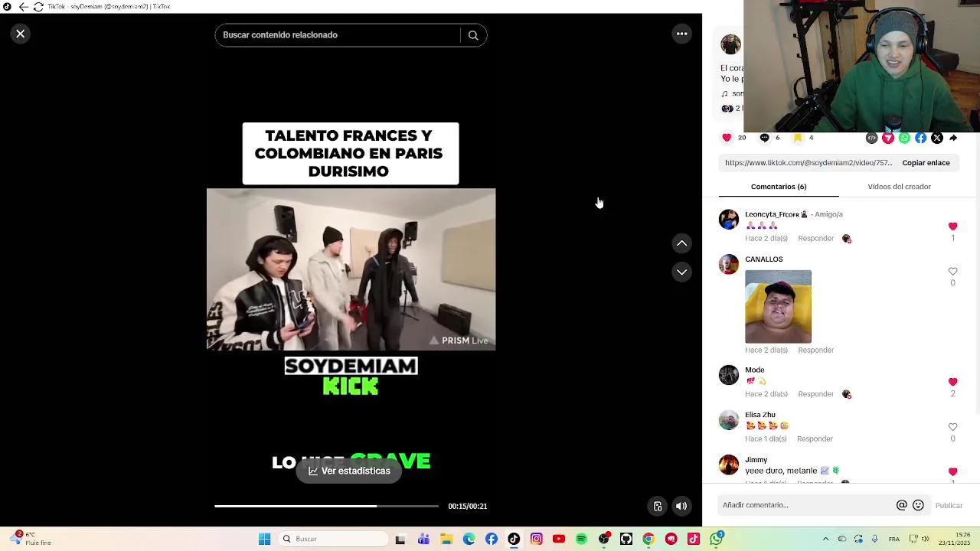This screenshot has width=980, height=551.
Task: Open WhatsApp from the taskbar
Action: [x=716, y=539]
